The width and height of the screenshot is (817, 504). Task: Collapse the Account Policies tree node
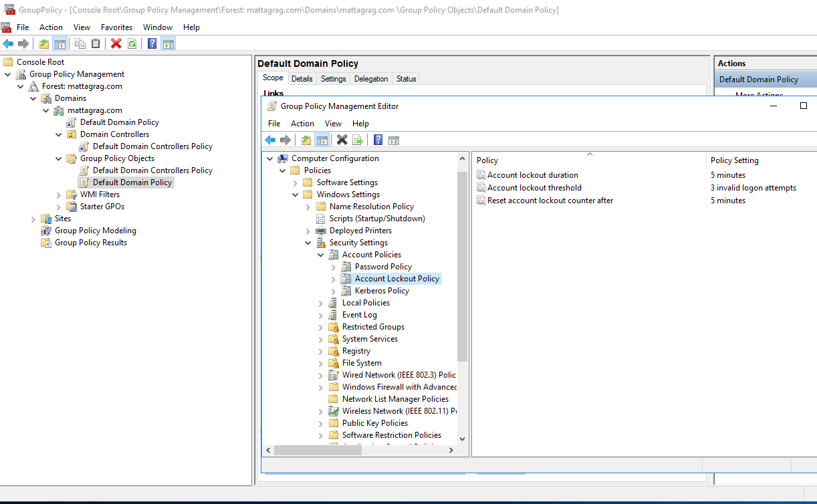click(320, 254)
